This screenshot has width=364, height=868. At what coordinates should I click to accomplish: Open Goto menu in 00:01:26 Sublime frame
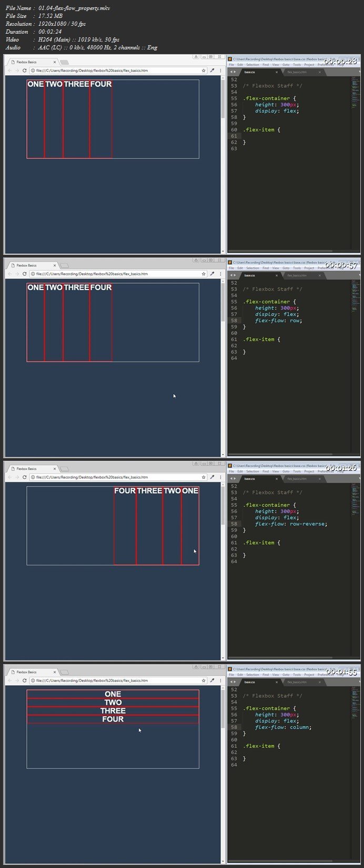286,471
